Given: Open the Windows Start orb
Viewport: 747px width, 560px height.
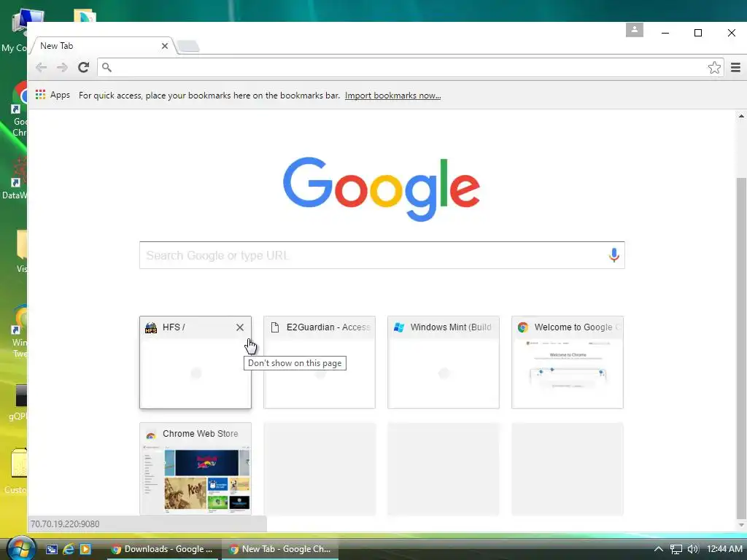Looking at the screenshot, I should click(21, 548).
